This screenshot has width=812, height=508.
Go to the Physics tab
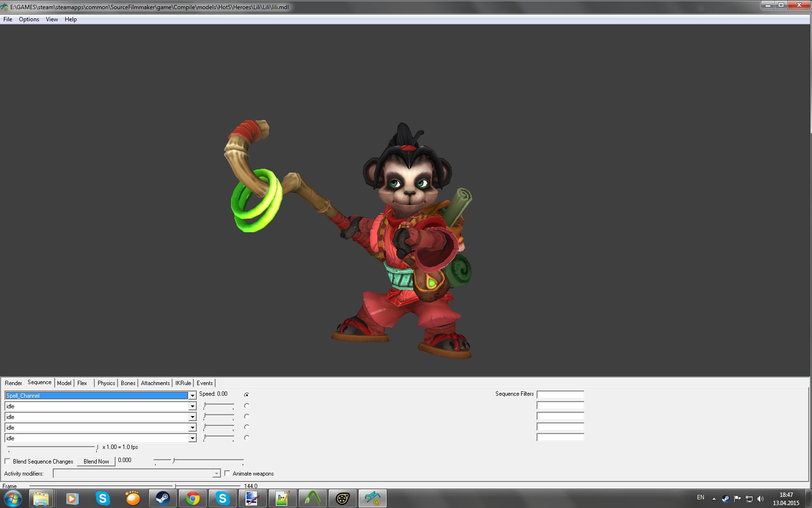pos(106,383)
